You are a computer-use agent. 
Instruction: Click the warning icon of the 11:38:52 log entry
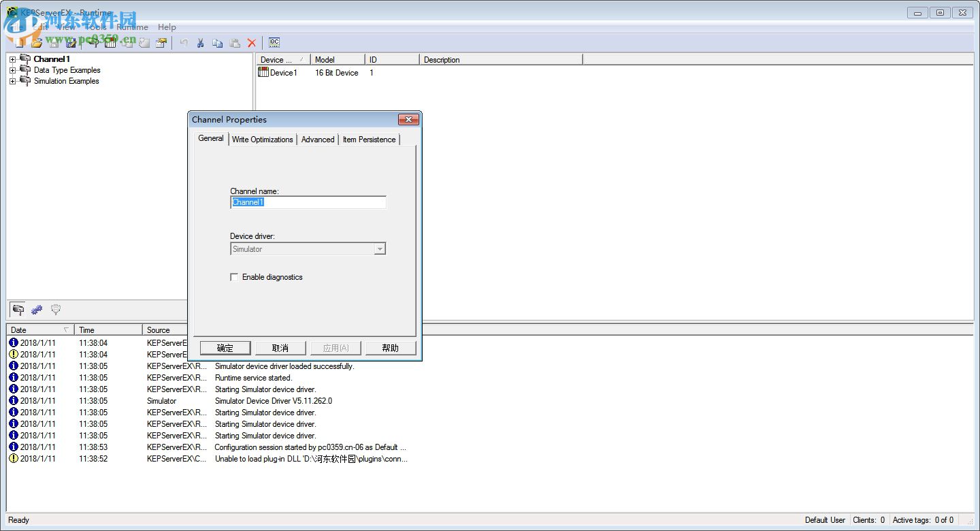(x=14, y=458)
